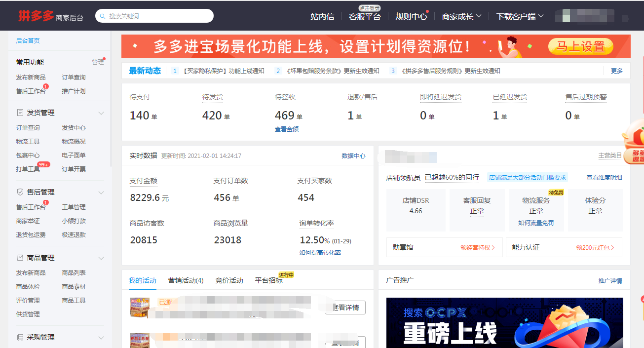Image resolution: width=644 pixels, height=348 pixels.
Task: Open 供货管理 in sidebar
Action: [28, 314]
